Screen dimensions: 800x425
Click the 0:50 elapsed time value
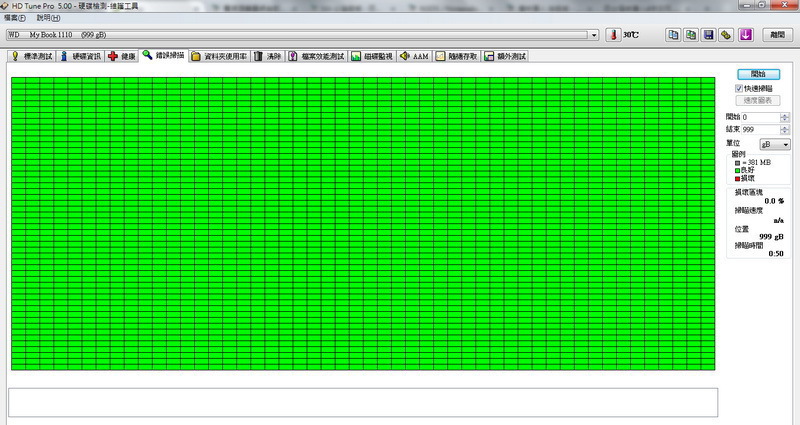click(776, 254)
